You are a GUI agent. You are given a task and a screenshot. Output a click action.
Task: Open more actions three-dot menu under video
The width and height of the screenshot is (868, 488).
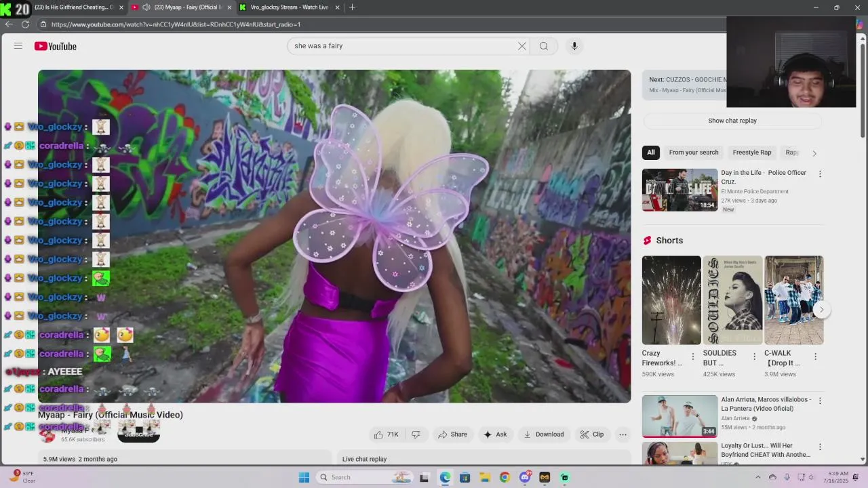click(623, 434)
